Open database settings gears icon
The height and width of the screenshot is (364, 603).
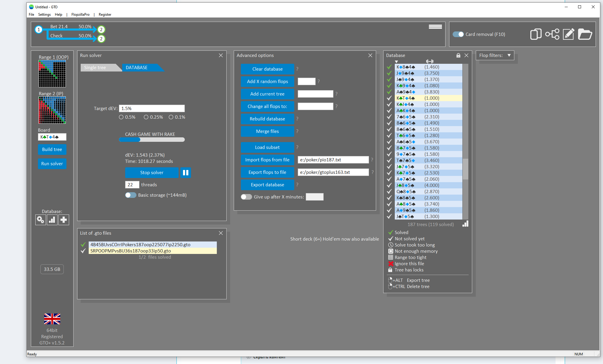(x=40, y=220)
